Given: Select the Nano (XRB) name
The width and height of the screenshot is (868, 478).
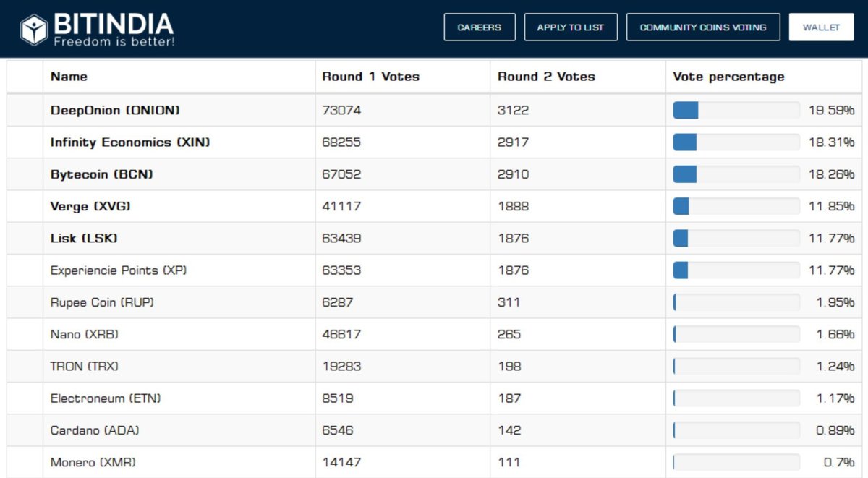Looking at the screenshot, I should [x=85, y=334].
